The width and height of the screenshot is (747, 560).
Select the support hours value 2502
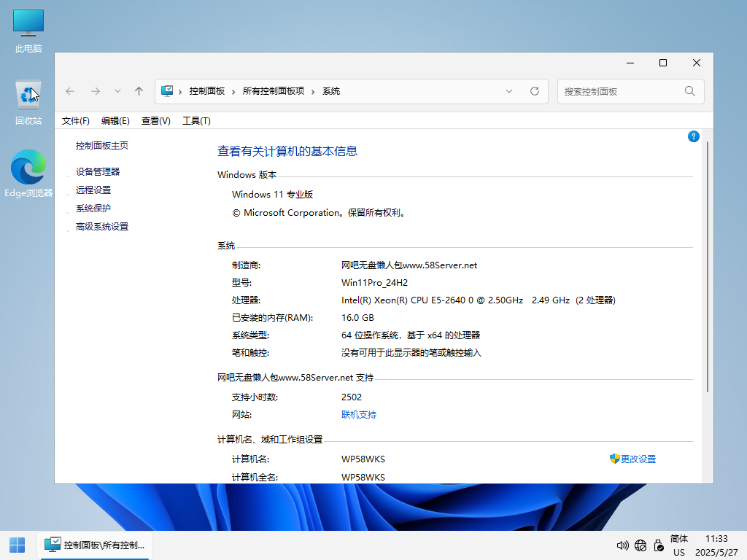pos(352,397)
